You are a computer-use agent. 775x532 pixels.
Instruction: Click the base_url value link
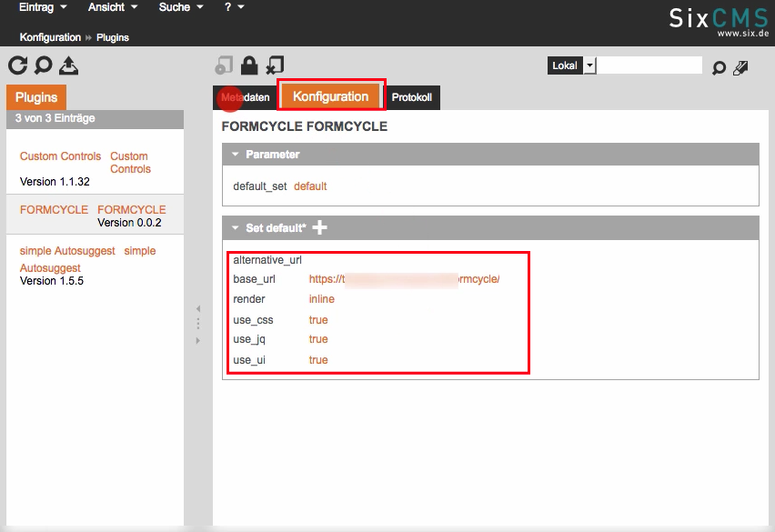(x=404, y=279)
